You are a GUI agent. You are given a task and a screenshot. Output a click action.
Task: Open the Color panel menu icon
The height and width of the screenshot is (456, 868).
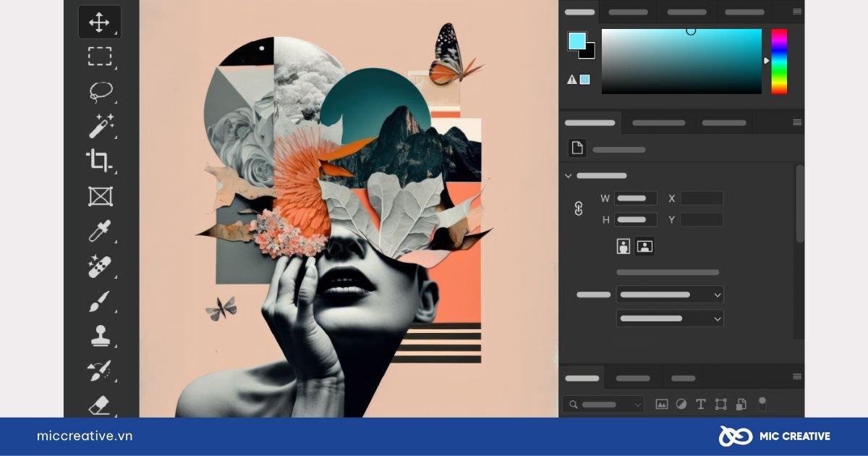(797, 12)
